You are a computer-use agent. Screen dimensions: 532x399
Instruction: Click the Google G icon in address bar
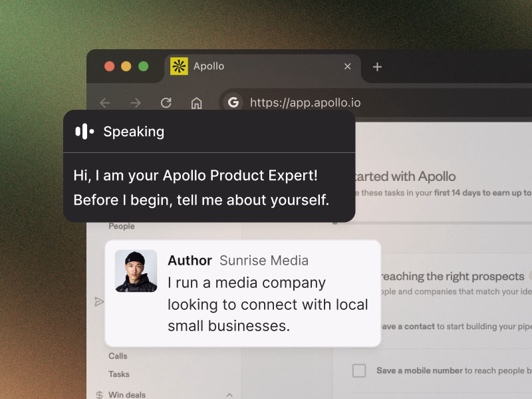tap(233, 102)
